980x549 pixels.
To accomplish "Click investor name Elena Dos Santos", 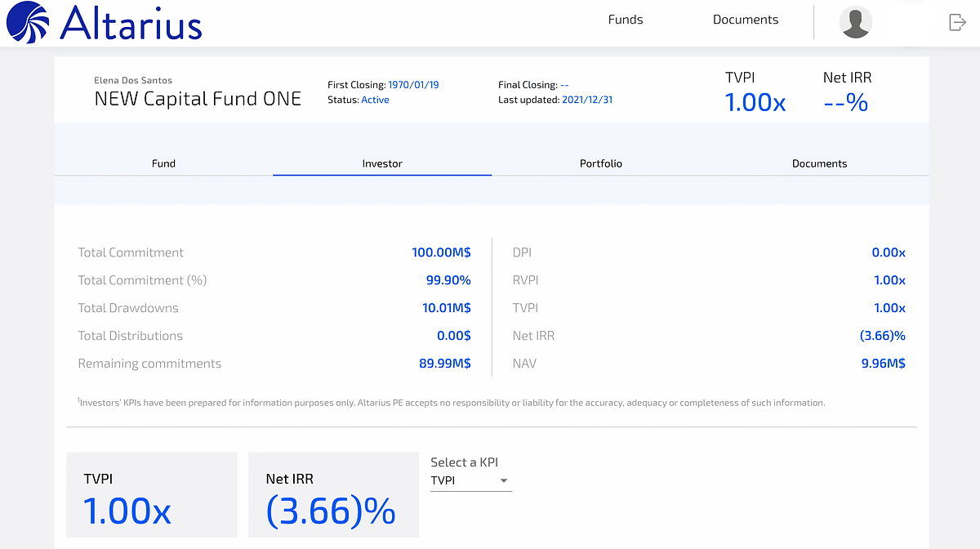I will pyautogui.click(x=133, y=80).
